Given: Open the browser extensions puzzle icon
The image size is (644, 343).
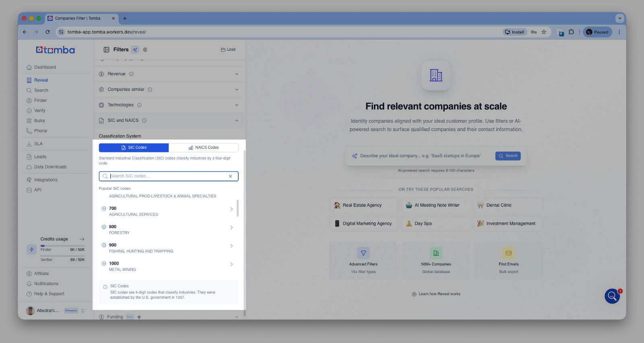Looking at the screenshot, I should point(571,32).
